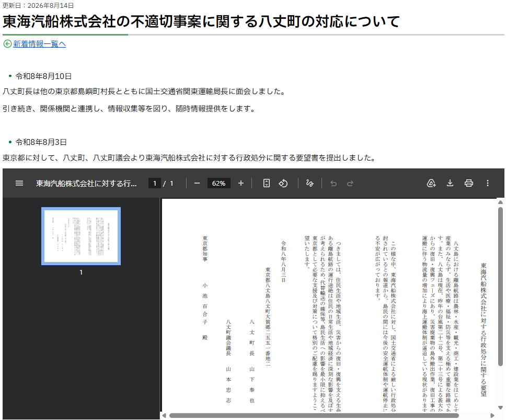
Task: Click the horizontal scrollbar right arrow
Action: click(492, 415)
